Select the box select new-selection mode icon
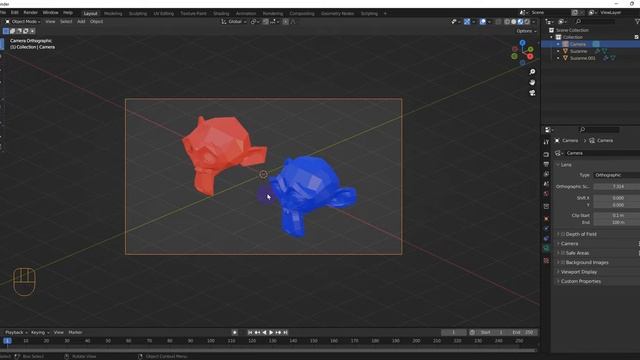The height and width of the screenshot is (360, 640). tap(6, 31)
